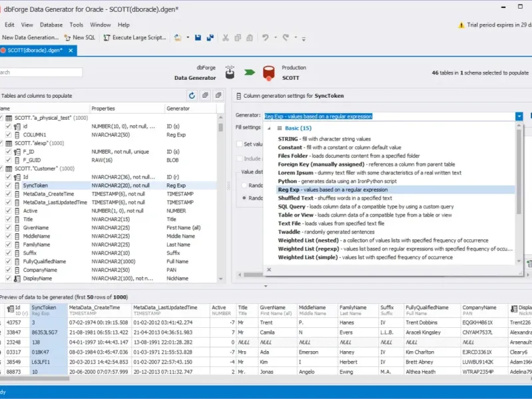Click the Save All toolbar icon
This screenshot has height=399, width=532.
click(x=209, y=38)
